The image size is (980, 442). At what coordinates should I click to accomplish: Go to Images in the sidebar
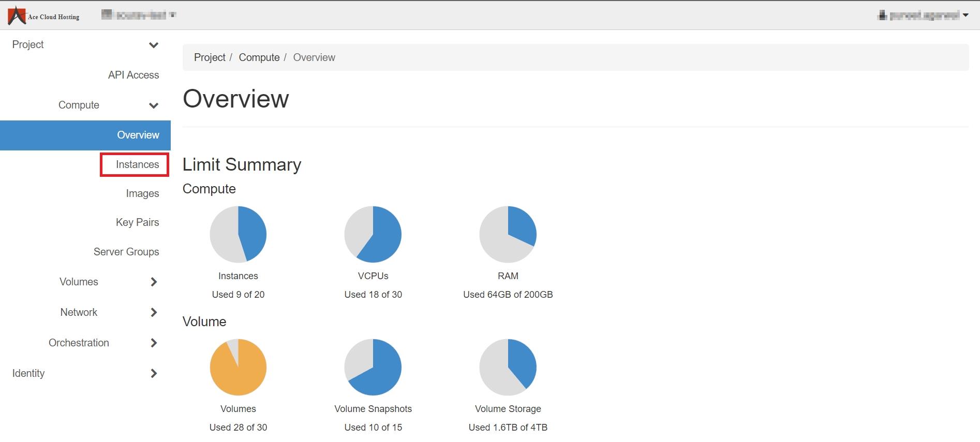(x=142, y=193)
